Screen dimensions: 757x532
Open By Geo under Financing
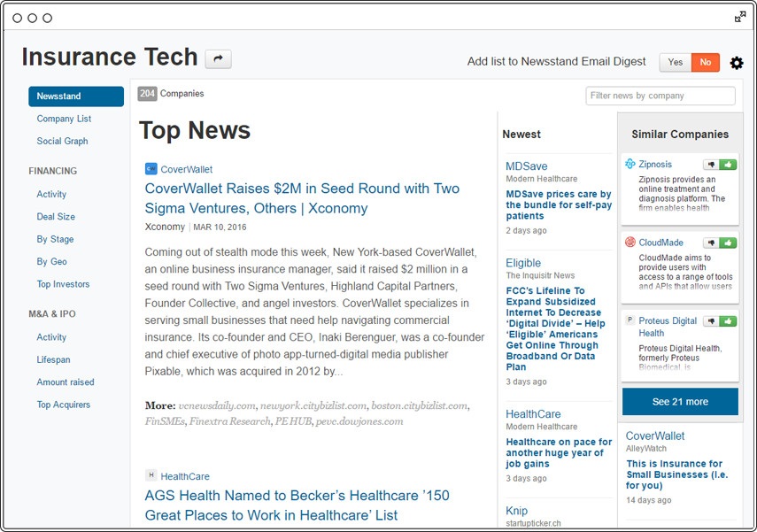(x=51, y=262)
